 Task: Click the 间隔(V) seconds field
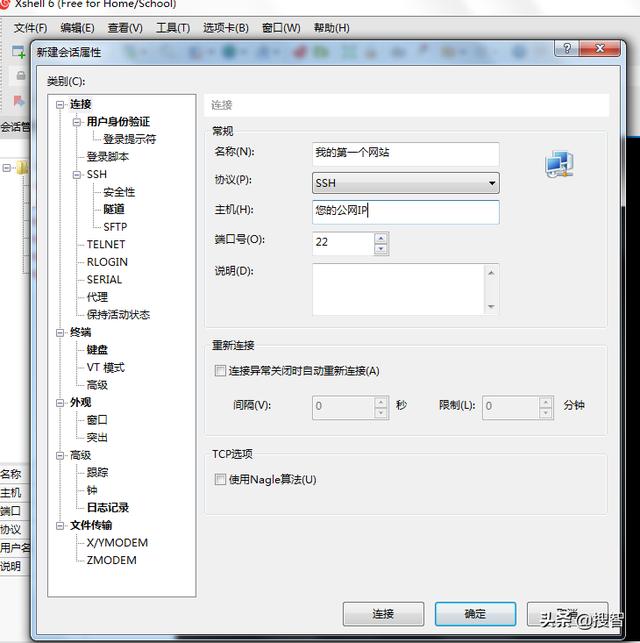(343, 407)
